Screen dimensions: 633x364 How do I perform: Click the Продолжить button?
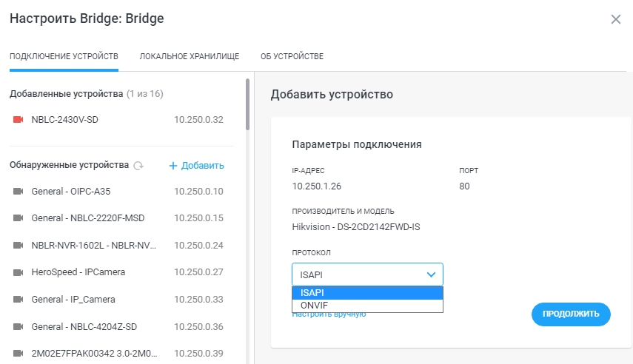(571, 314)
